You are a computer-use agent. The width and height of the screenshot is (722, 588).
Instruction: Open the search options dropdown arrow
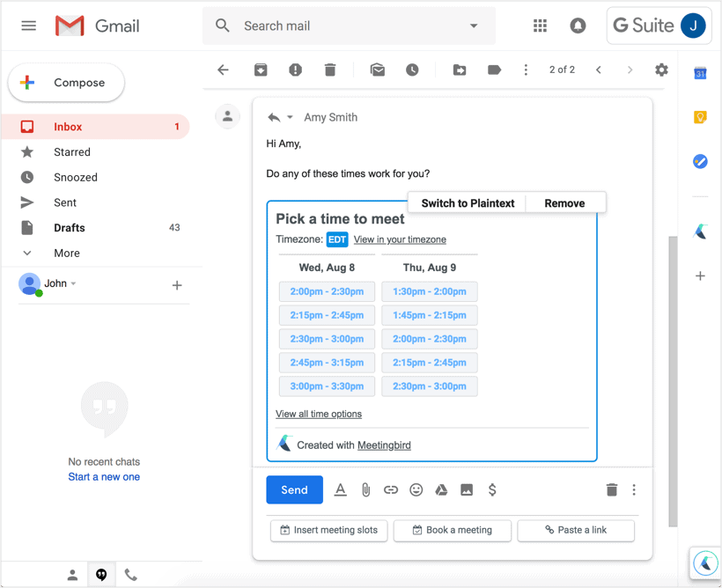pyautogui.click(x=474, y=26)
